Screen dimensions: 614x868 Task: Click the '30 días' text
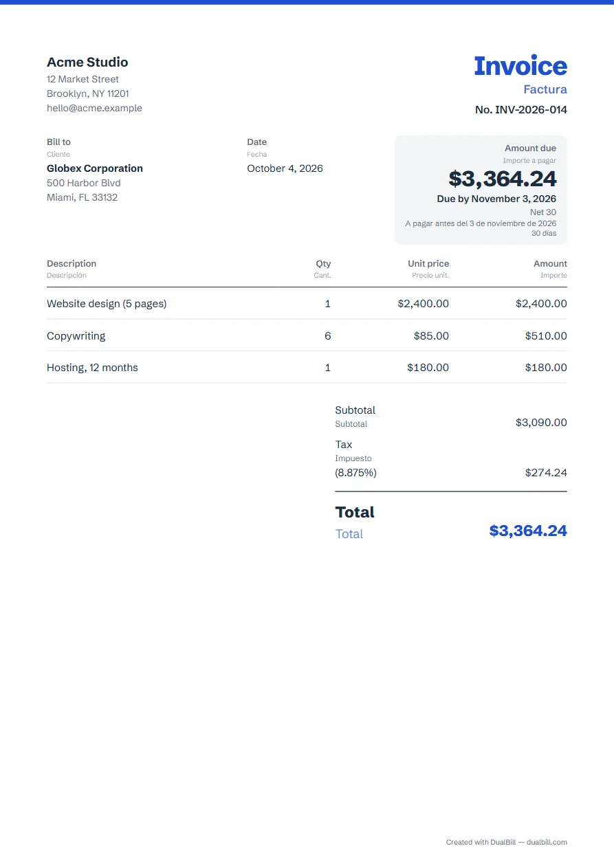point(544,233)
